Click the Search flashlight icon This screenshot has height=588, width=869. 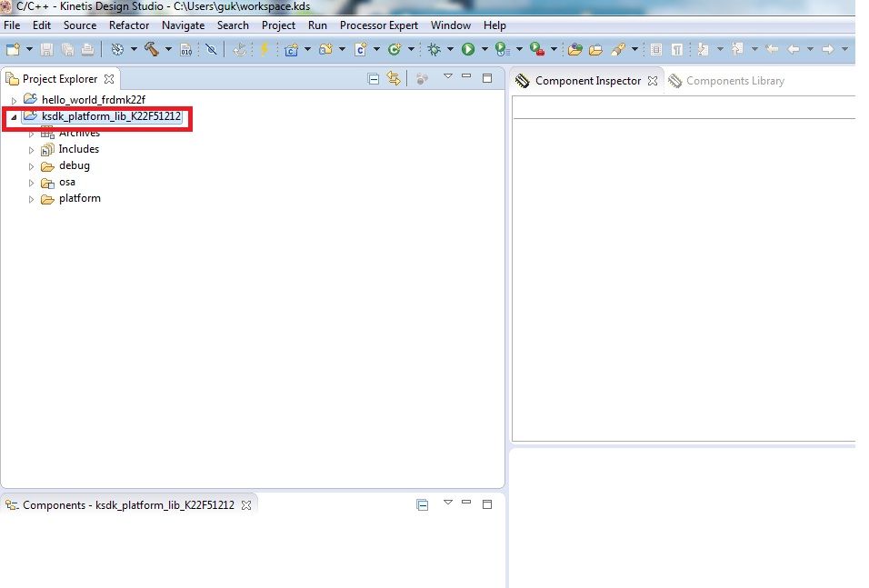point(618,49)
